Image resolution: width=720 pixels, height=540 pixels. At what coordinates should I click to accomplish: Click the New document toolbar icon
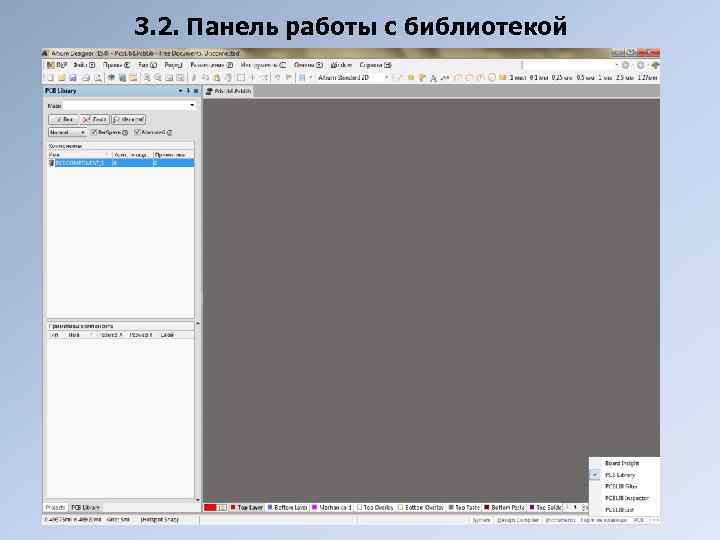click(x=51, y=78)
